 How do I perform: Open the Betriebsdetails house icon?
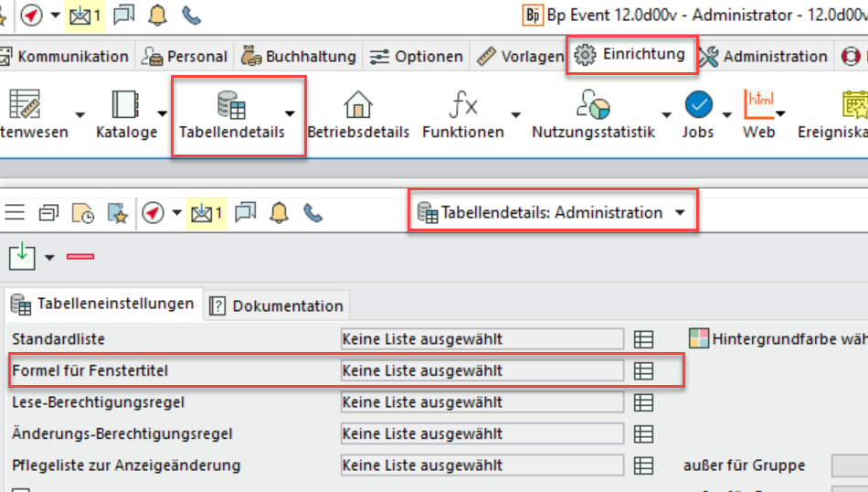click(357, 105)
